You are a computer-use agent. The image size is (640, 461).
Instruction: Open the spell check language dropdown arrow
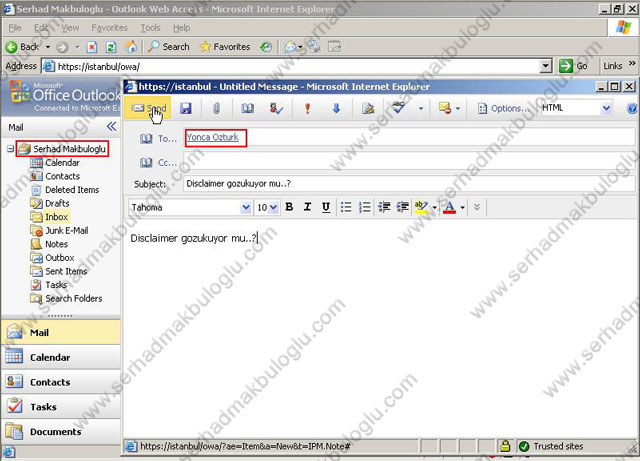point(421,108)
